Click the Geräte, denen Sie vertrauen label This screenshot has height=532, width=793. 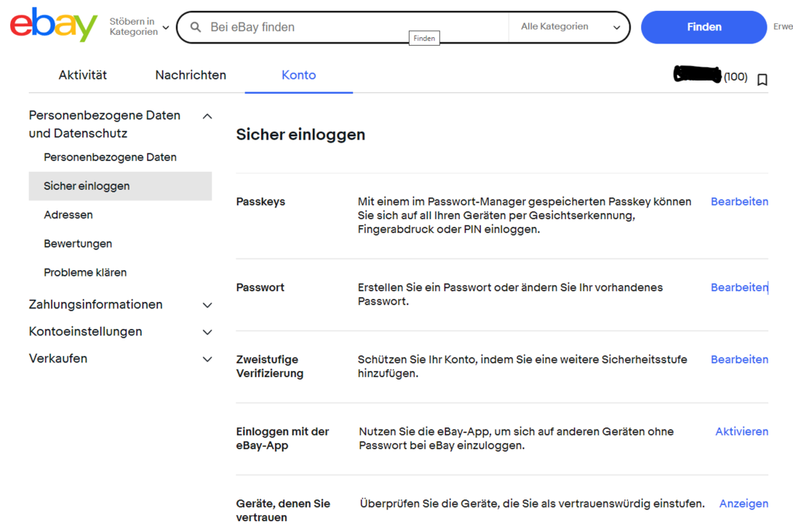283,511
